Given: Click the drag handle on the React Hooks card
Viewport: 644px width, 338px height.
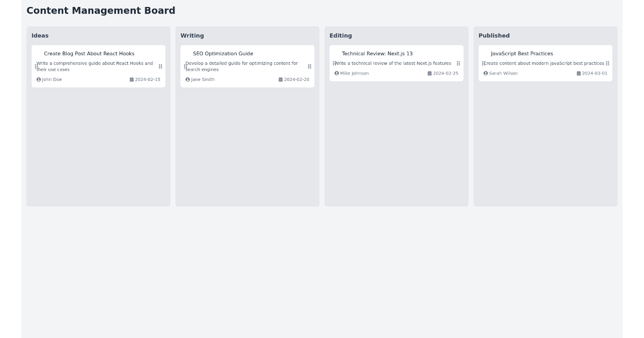Looking at the screenshot, I should (160, 67).
